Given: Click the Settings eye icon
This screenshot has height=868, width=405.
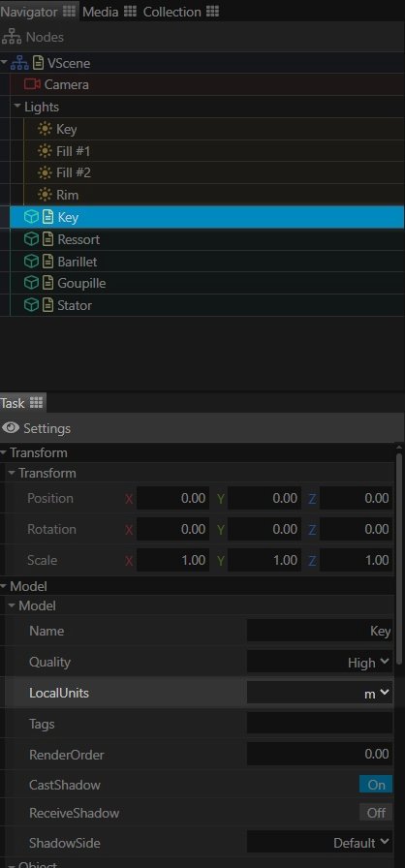Looking at the screenshot, I should click(x=11, y=428).
